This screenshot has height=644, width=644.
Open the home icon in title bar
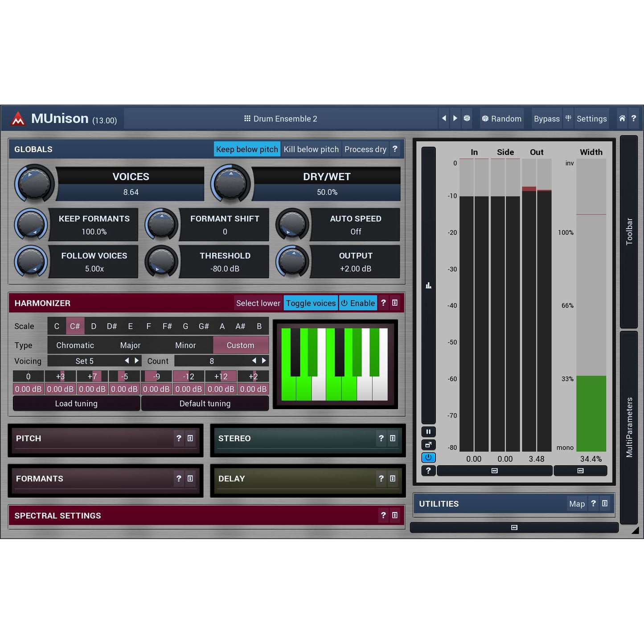622,119
